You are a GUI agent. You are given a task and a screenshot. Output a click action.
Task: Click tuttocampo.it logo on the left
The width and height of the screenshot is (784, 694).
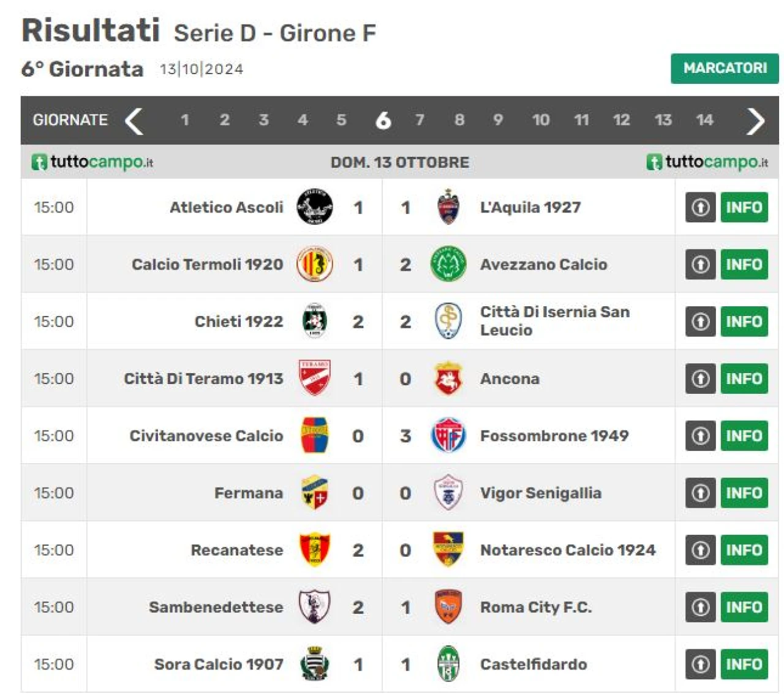[92, 162]
